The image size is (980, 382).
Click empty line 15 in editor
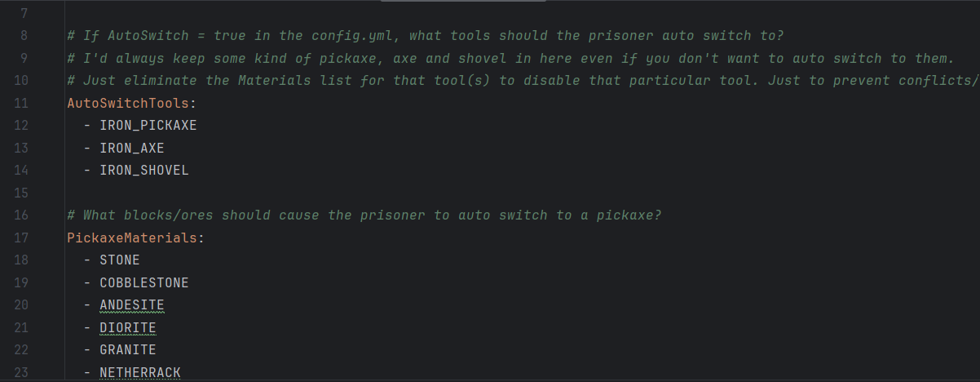pos(522,193)
